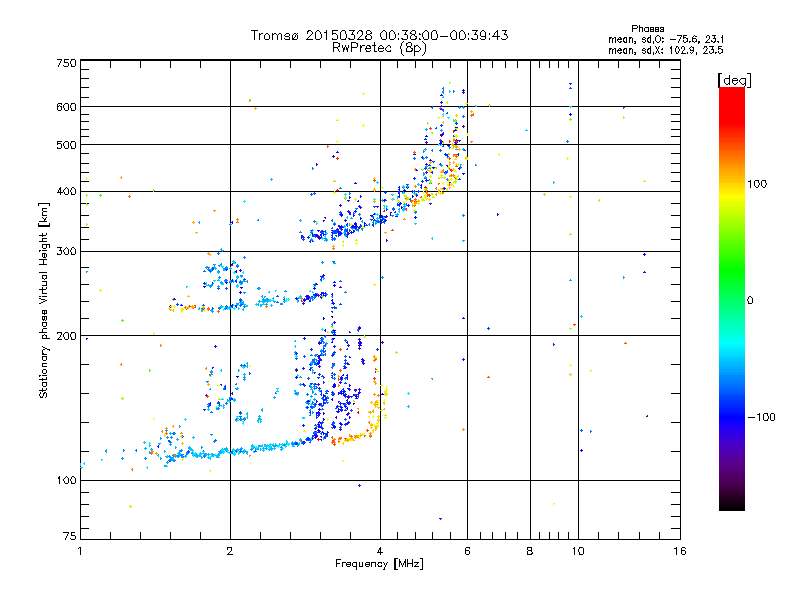Click y-axis tick label '200'
Viewport: 800px width, 600px height.
tap(66, 336)
